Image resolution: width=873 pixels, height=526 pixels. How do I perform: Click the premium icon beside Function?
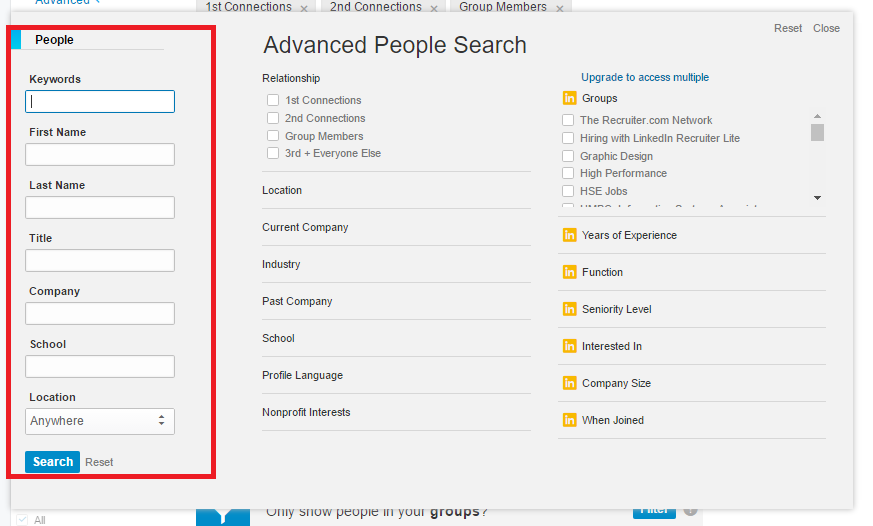pyautogui.click(x=569, y=272)
